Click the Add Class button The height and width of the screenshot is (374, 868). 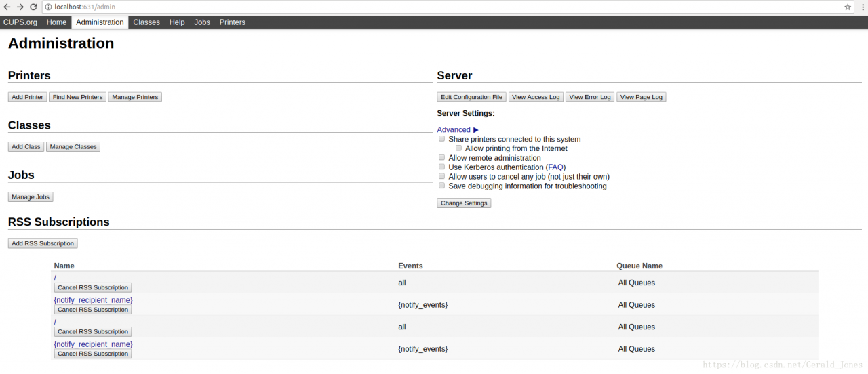coord(26,146)
